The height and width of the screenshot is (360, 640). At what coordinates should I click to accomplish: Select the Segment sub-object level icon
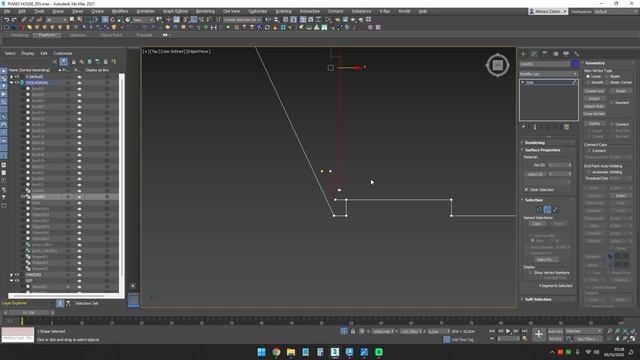coord(547,209)
